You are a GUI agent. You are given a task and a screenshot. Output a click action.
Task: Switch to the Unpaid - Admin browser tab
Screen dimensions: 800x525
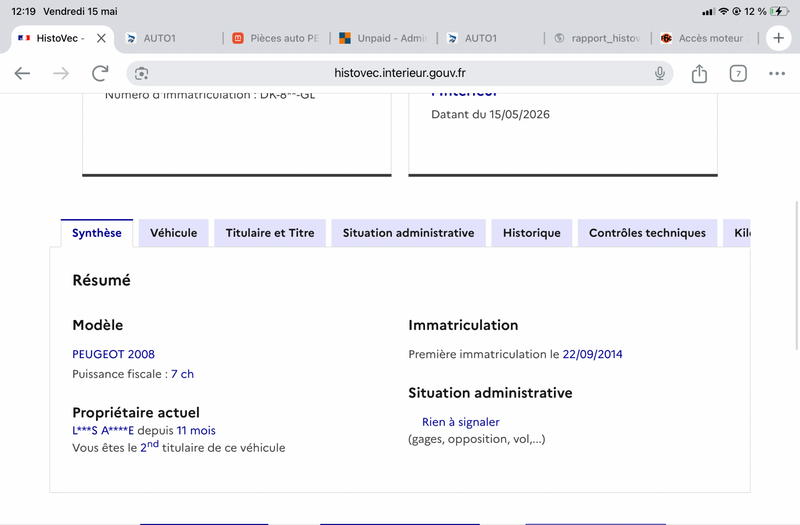point(383,38)
